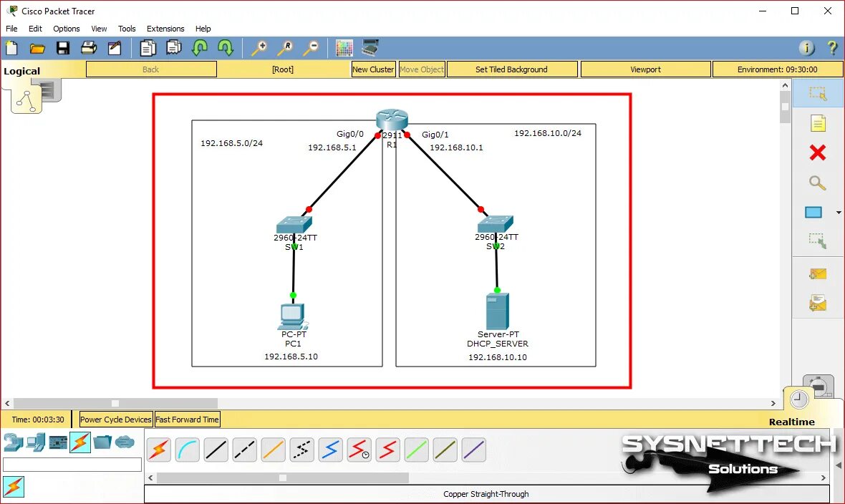Open the draw shape dropdown arrow
Viewport: 845px width, 504px height.
[839, 213]
